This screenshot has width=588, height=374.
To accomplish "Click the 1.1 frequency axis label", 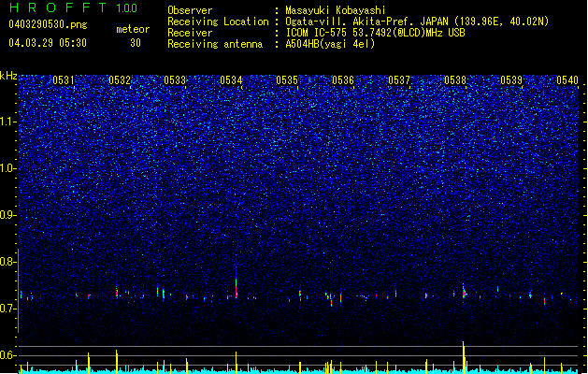I will tap(7, 122).
